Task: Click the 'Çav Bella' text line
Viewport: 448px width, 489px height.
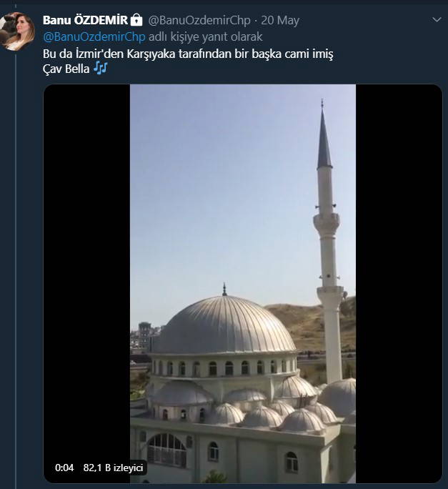Action: (66, 68)
